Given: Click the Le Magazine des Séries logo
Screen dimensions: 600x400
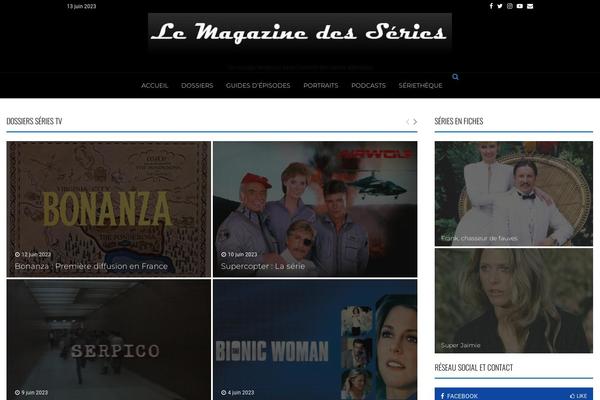Looking at the screenshot, I should pos(300,31).
